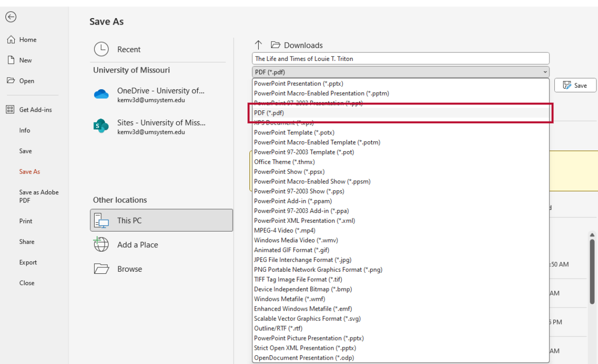The height and width of the screenshot is (364, 598).
Task: Choose OneDrive - University of Missouri location
Action: 162,95
